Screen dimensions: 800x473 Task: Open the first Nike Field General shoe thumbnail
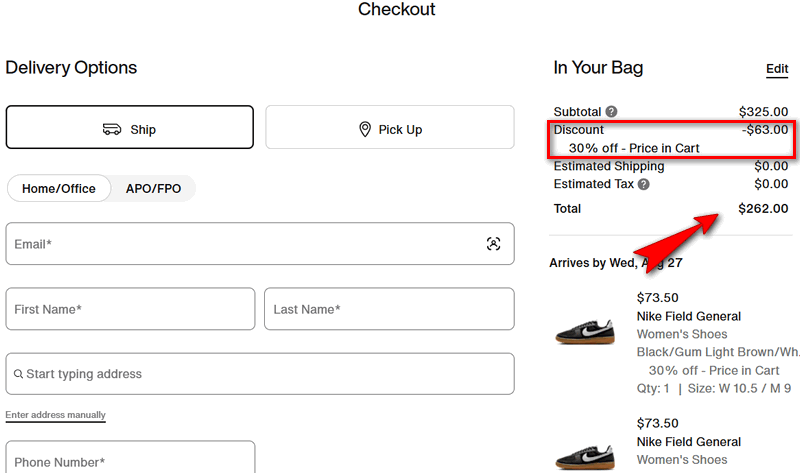pos(585,333)
